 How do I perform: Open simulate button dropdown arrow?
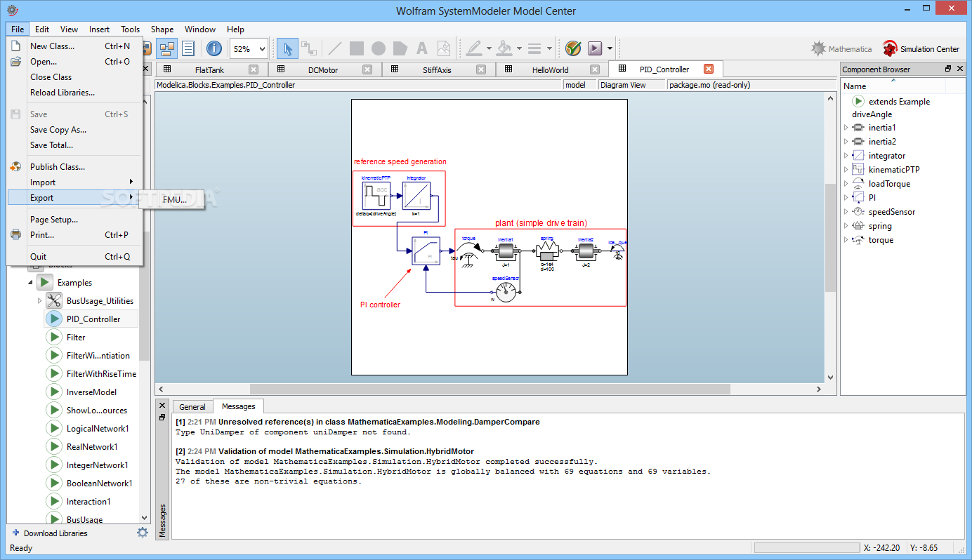click(610, 49)
